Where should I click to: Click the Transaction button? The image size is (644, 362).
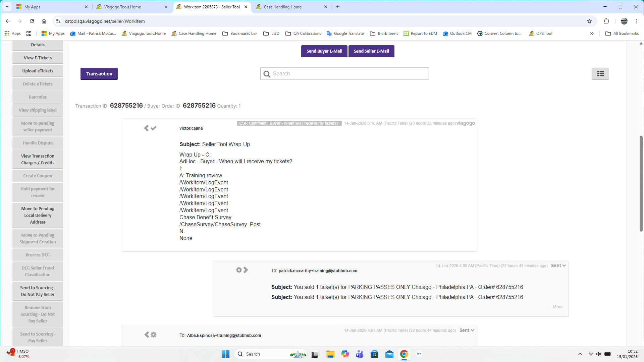point(99,74)
